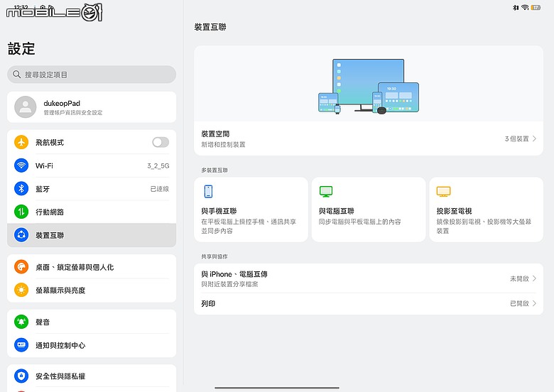
Task: Open the 行動網路 settings row
Action: pyautogui.click(x=92, y=212)
